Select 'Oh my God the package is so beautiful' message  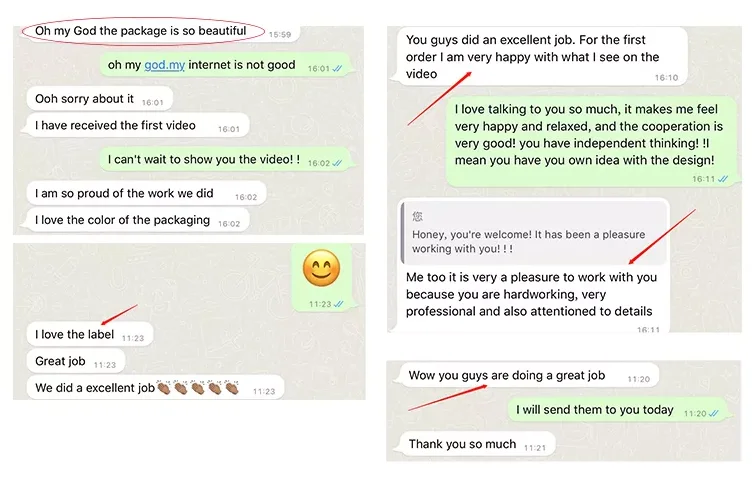pos(143,31)
